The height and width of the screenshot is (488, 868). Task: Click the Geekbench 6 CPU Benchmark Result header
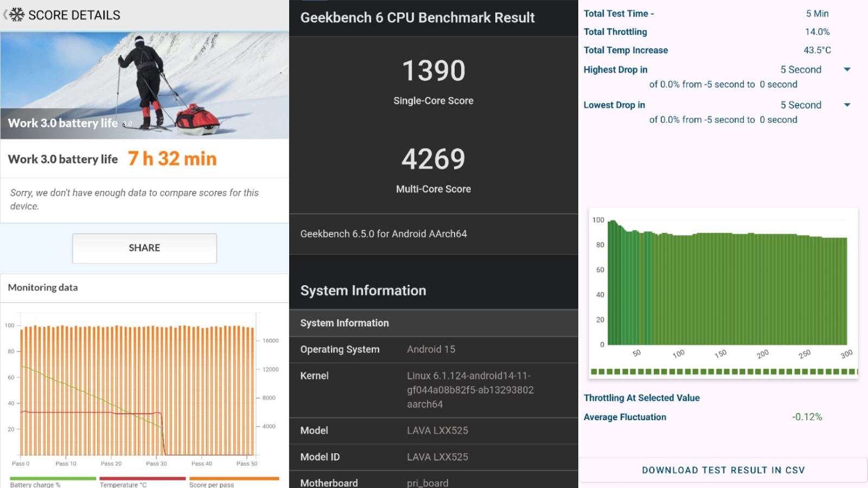pyautogui.click(x=418, y=17)
